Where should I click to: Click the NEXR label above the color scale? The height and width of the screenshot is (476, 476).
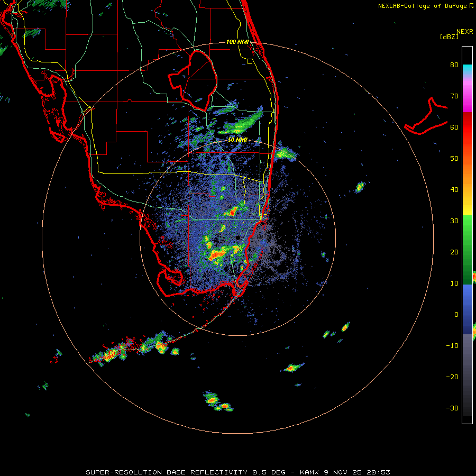point(465,32)
